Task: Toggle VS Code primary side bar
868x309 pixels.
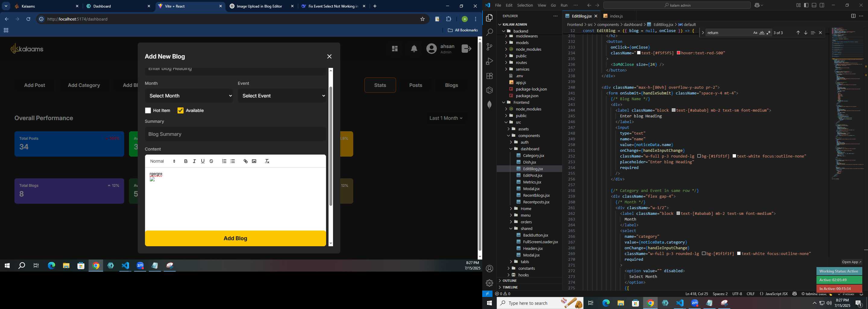Action: 806,5
